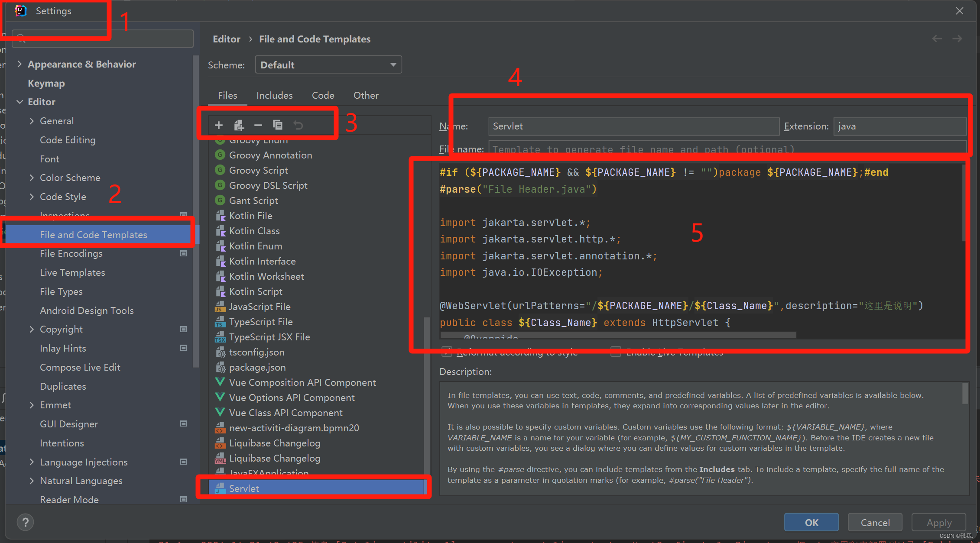The image size is (980, 543).
Task: Click Cancel to discard changes
Action: pyautogui.click(x=875, y=522)
